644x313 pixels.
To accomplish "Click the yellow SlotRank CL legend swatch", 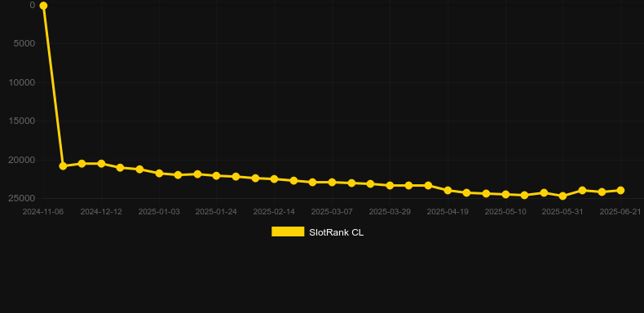I will 288,231.
